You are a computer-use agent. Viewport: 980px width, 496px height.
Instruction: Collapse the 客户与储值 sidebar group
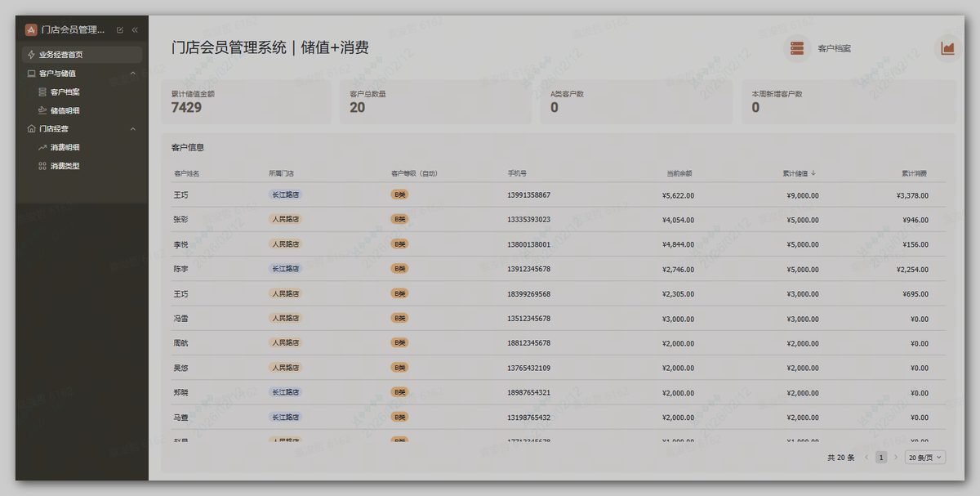(x=132, y=74)
